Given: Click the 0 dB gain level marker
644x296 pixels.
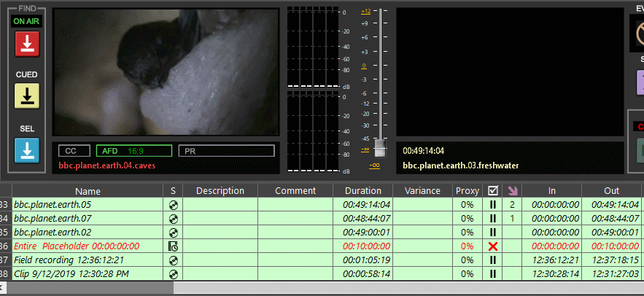Looking at the screenshot, I should tap(364, 66).
